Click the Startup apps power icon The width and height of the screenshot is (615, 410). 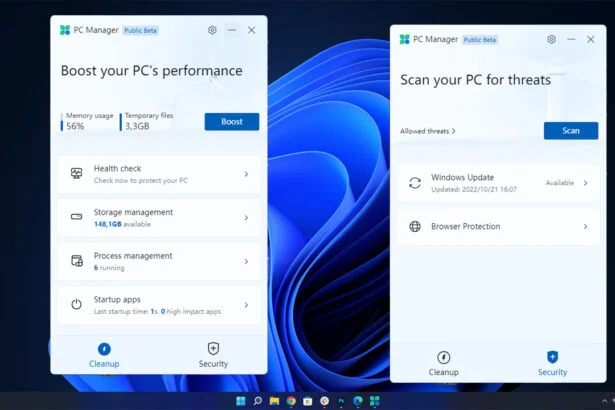76,304
